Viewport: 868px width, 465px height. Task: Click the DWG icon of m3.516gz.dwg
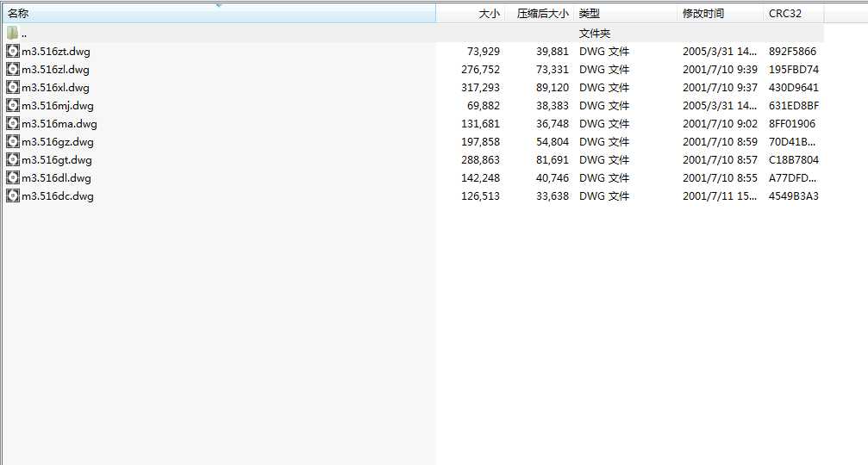13,141
